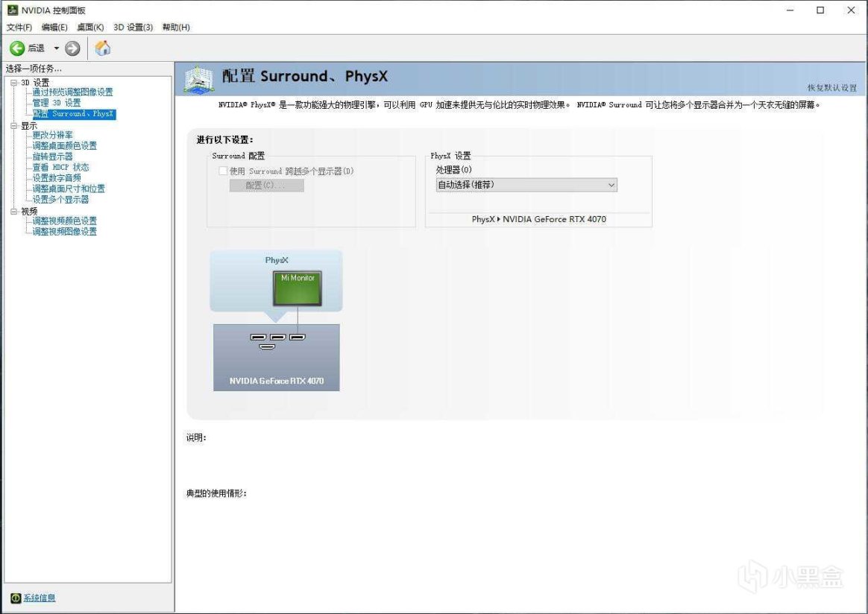Open the 桌面(K) menu

click(89, 26)
